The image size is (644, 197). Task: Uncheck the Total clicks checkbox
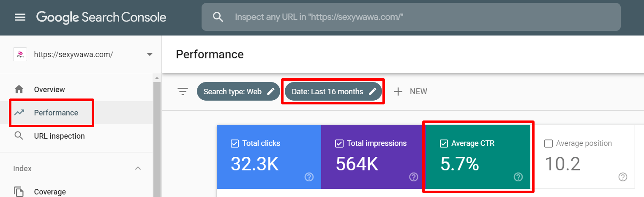pos(235,144)
